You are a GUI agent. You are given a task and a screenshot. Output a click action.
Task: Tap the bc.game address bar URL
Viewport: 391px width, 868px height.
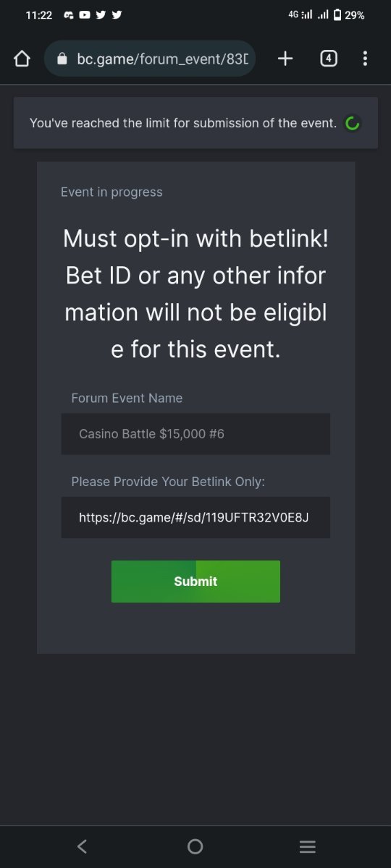click(162, 59)
